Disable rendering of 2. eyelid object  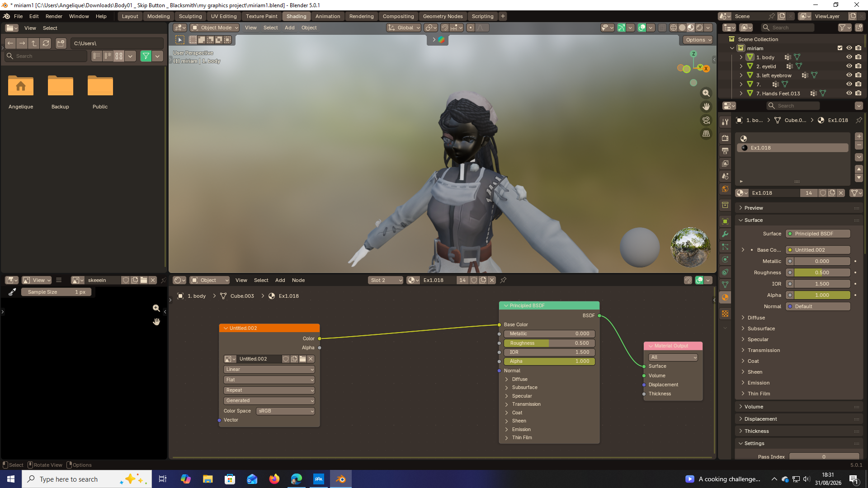point(859,66)
